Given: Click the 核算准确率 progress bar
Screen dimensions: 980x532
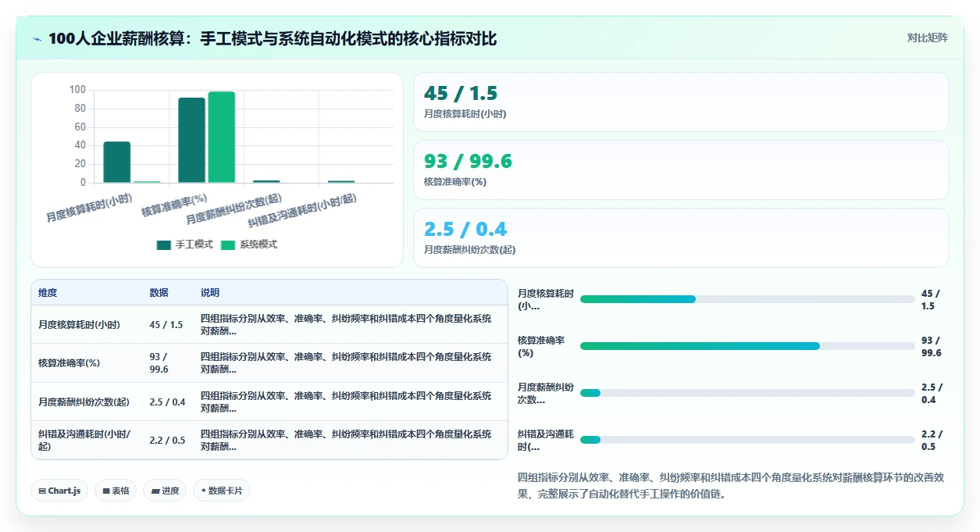Looking at the screenshot, I should 747,346.
